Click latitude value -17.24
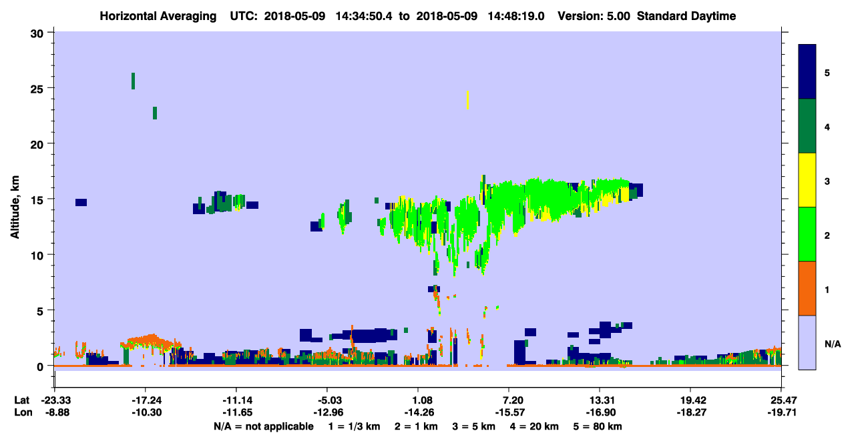868x445 pixels. 145,400
